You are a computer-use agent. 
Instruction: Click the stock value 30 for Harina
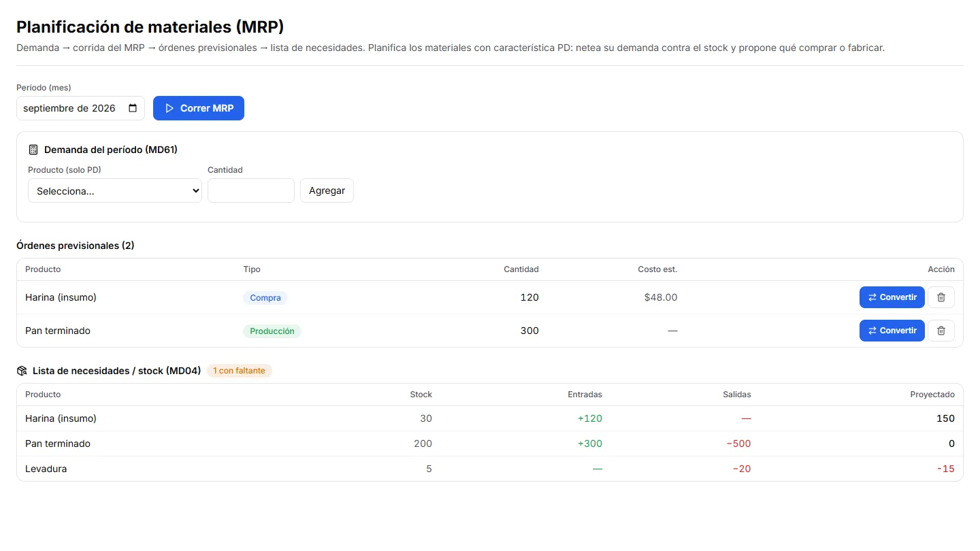426,418
